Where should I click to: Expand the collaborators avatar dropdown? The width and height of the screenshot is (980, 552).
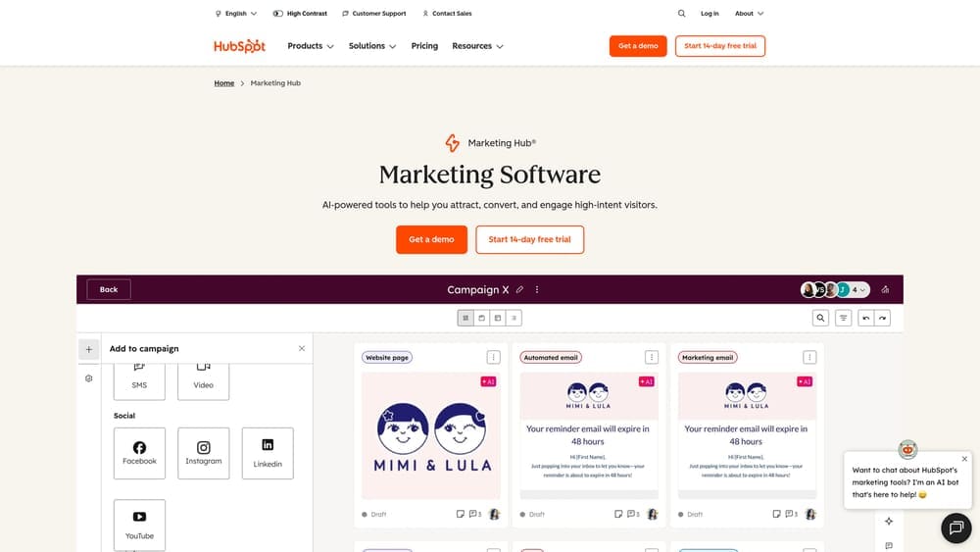point(835,289)
